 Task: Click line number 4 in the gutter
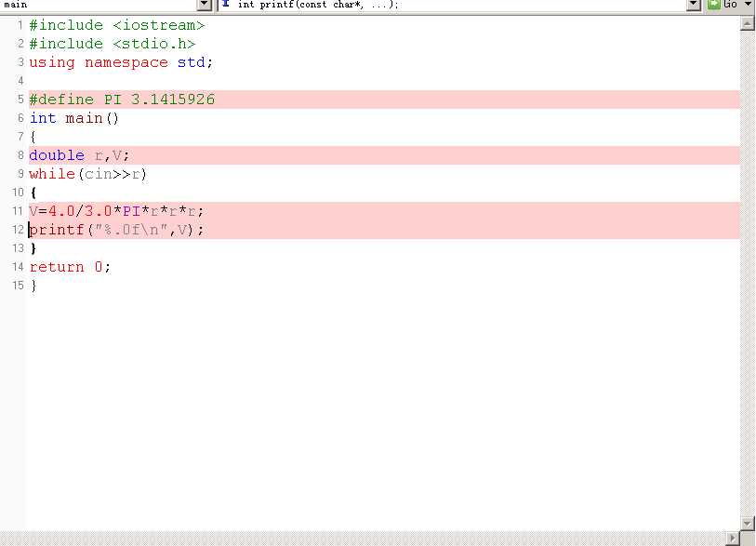pos(20,81)
